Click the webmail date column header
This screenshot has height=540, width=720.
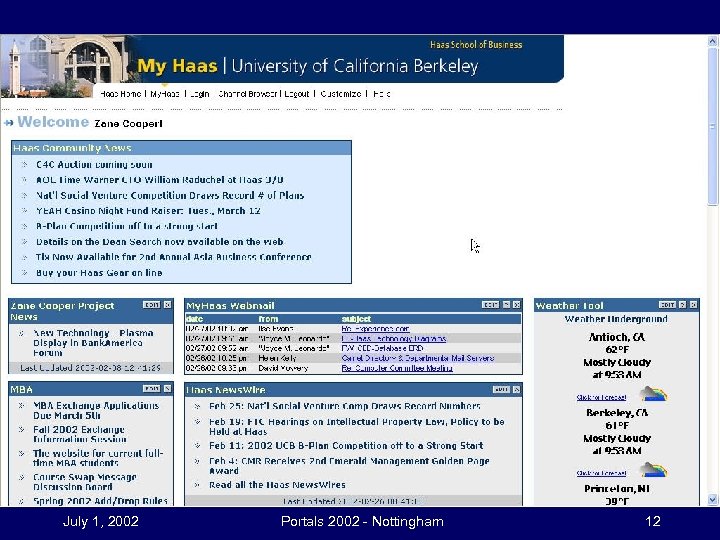(195, 319)
